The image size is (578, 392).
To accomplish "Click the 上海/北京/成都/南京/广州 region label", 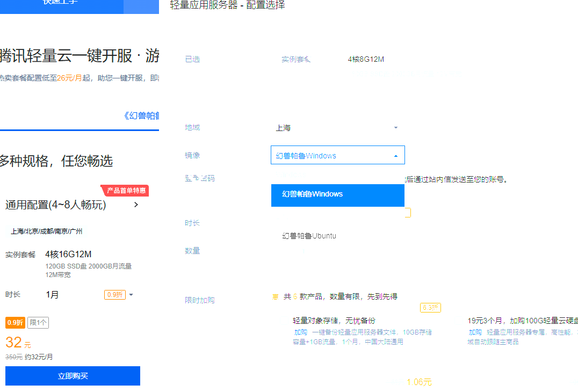I will coord(47,231).
